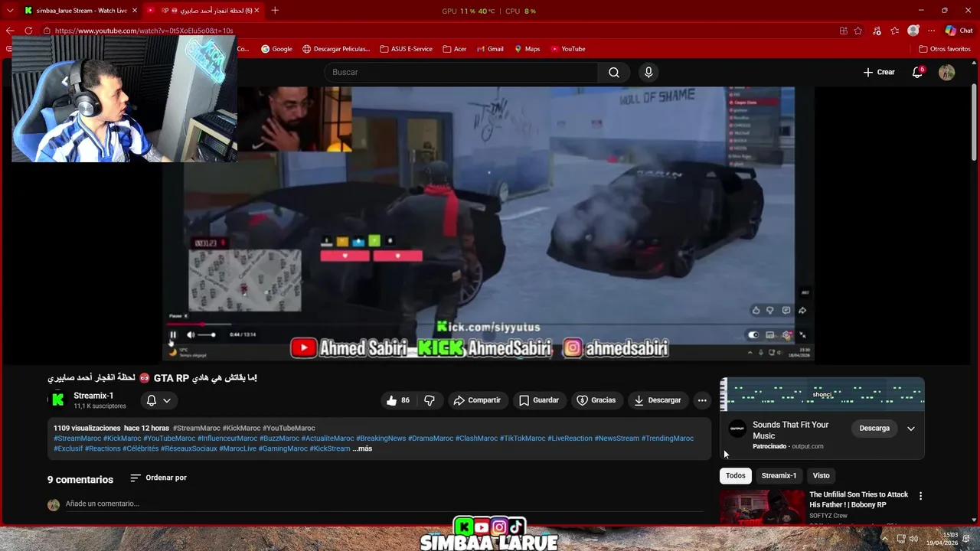
Task: Open the Otros favoritos folder
Action: 945,49
